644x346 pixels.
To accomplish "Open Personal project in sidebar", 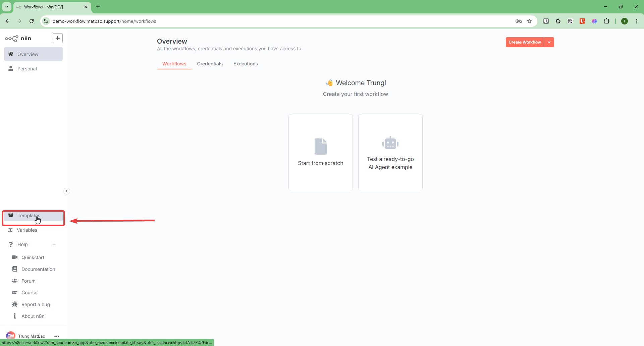I will tap(33, 68).
